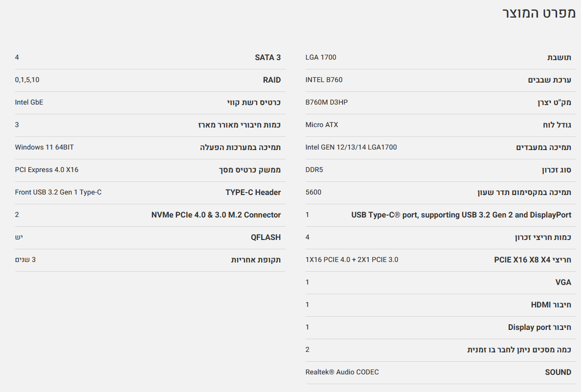Screen dimensions: 581x392
Task: Click the QFLASH specification label
Action: coord(266,238)
